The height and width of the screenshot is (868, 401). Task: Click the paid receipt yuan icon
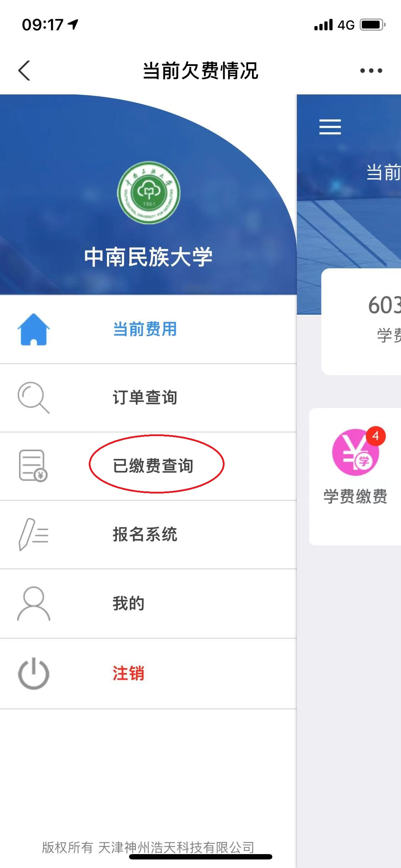coord(33,466)
